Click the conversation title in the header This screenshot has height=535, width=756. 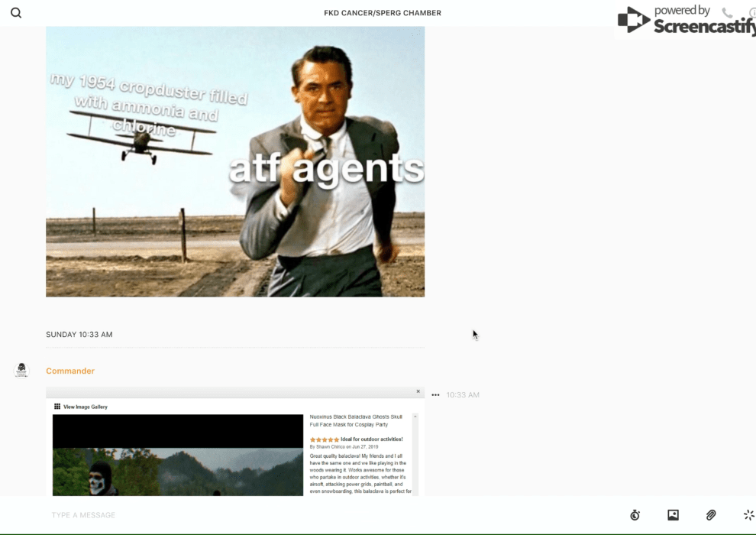[x=382, y=13]
